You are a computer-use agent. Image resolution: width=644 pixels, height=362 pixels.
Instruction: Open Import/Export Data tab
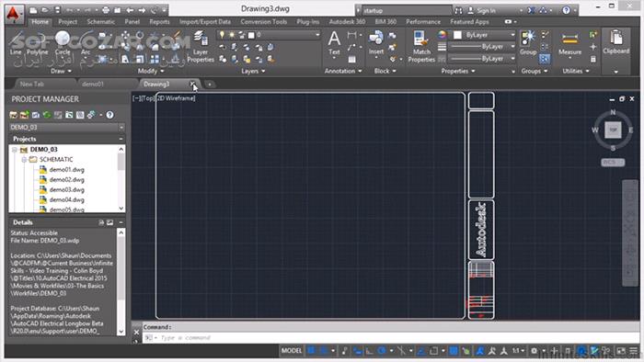pos(205,22)
